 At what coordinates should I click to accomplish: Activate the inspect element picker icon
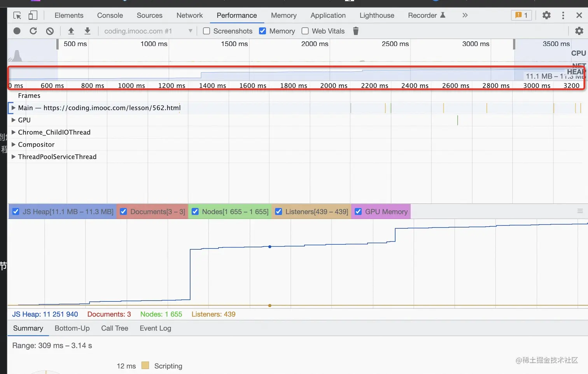pyautogui.click(x=17, y=16)
